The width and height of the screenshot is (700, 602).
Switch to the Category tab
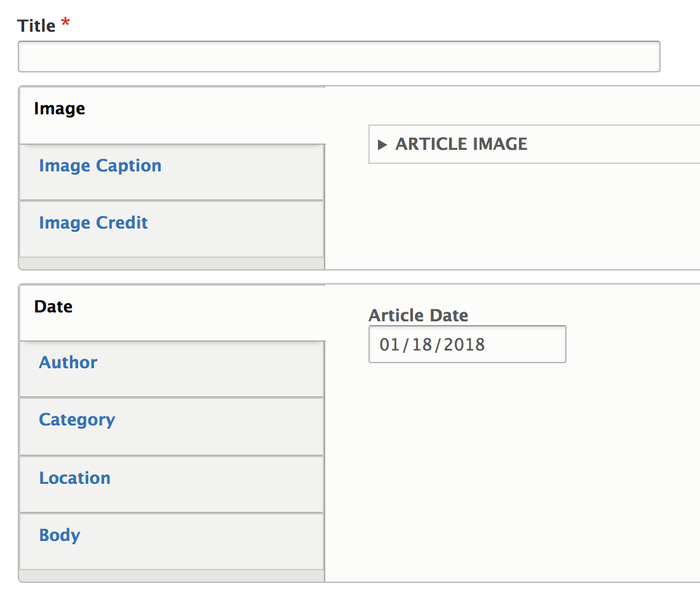coord(77,420)
